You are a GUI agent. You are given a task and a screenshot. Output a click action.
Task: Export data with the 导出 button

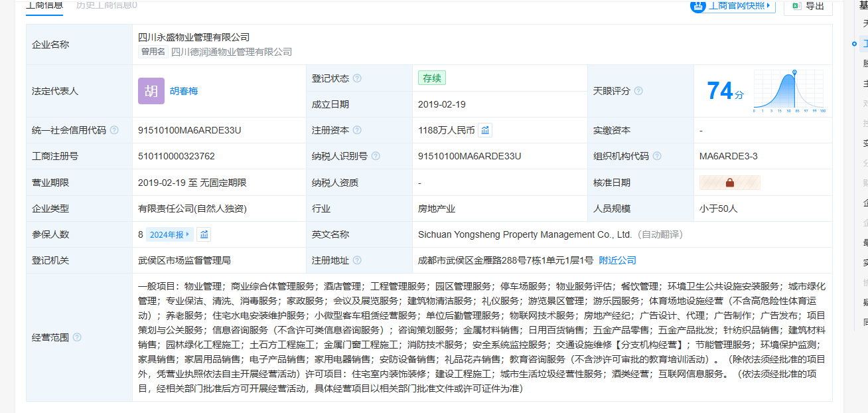point(808,6)
